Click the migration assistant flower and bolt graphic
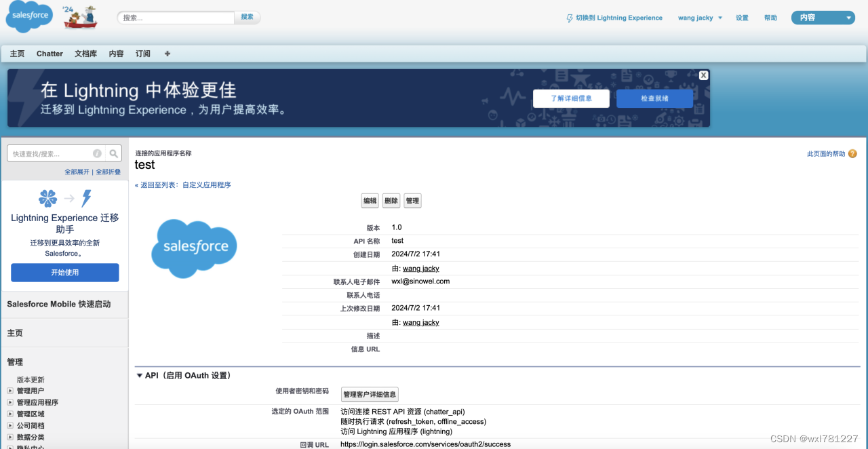The image size is (868, 449). [x=65, y=198]
